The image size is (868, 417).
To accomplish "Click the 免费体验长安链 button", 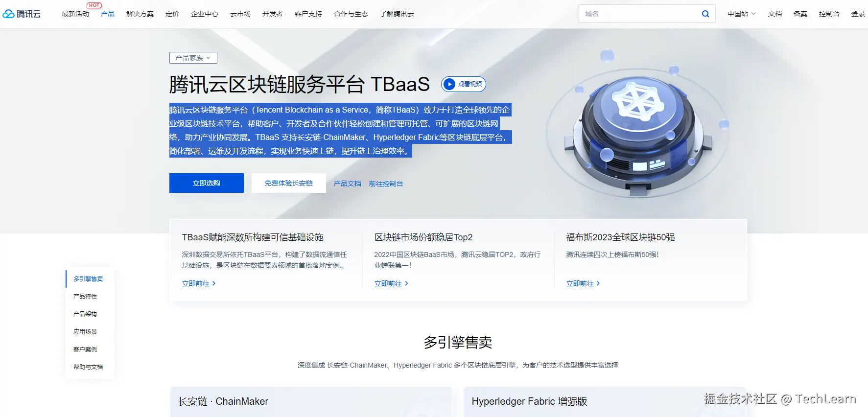I will [x=289, y=183].
